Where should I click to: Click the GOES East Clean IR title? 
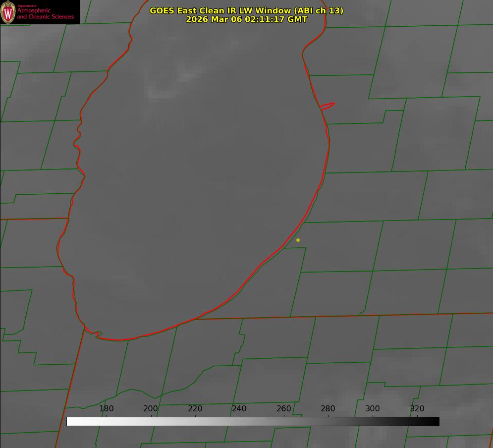[x=220, y=10]
